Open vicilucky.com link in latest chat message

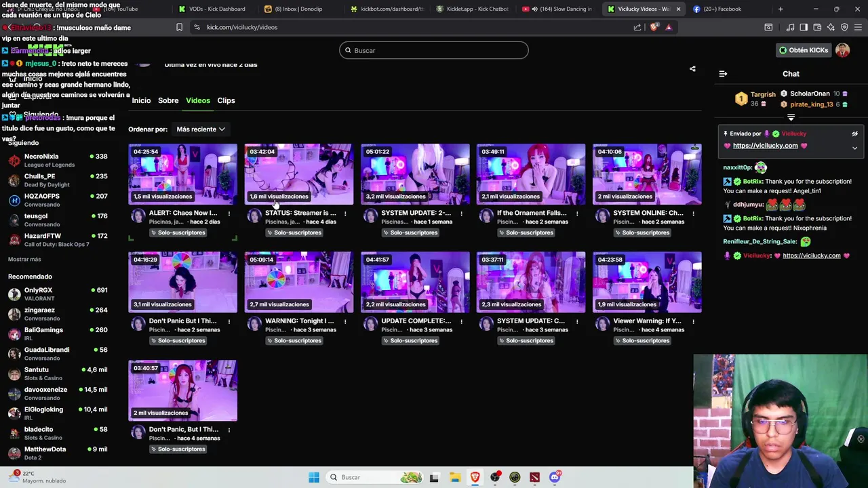click(812, 256)
